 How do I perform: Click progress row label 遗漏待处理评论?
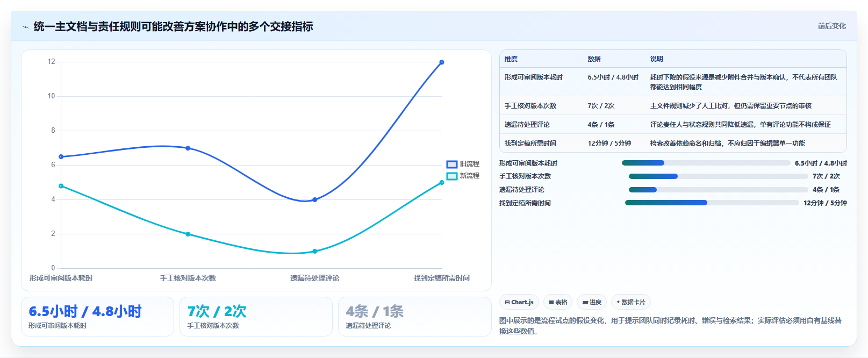click(522, 190)
